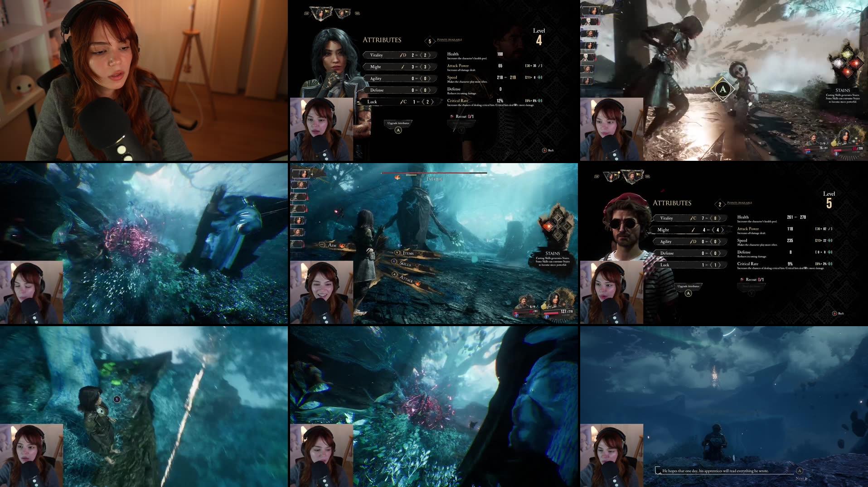
Task: Click the glowing red Stains diamond in Evêque battle
Action: pos(549,227)
